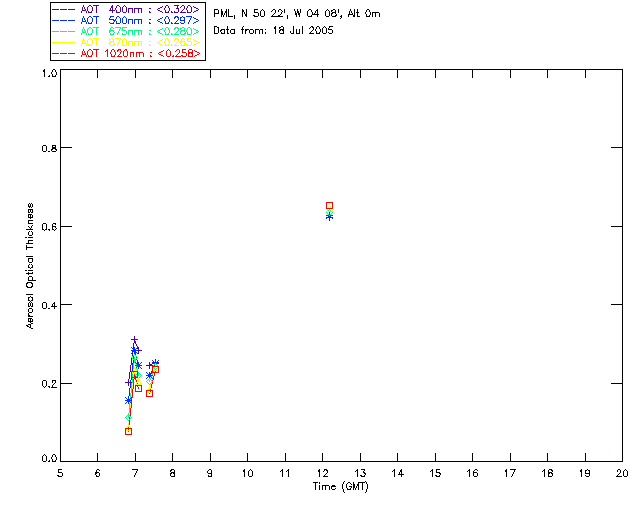Select the AOT 1020nm legend entry
Viewport: 640px width, 512px height.
coord(127,53)
